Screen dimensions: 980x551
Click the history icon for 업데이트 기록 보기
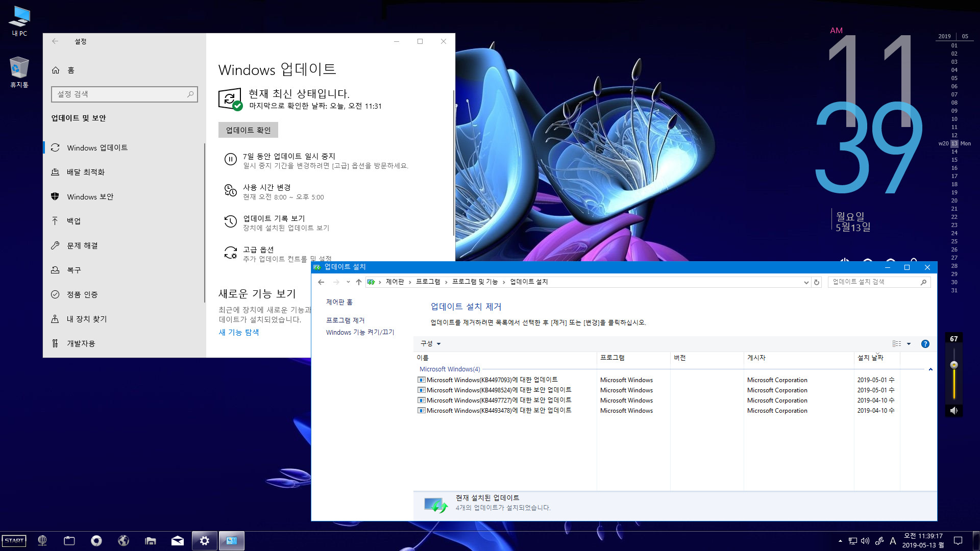(x=231, y=222)
